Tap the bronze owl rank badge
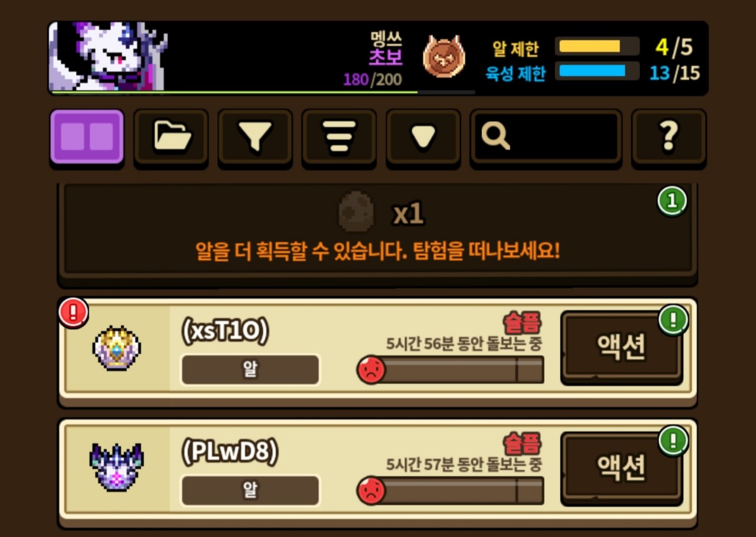 click(x=444, y=57)
